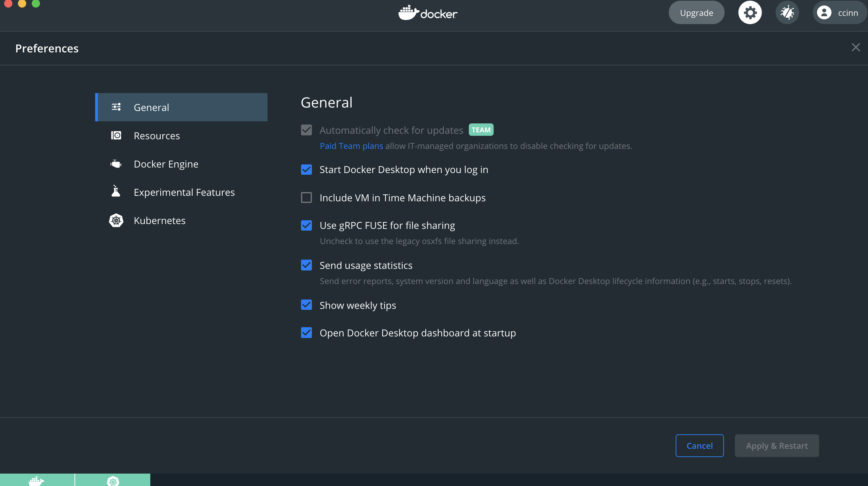This screenshot has height=486, width=868.
Task: Click the green TEAM badge
Action: click(x=481, y=130)
